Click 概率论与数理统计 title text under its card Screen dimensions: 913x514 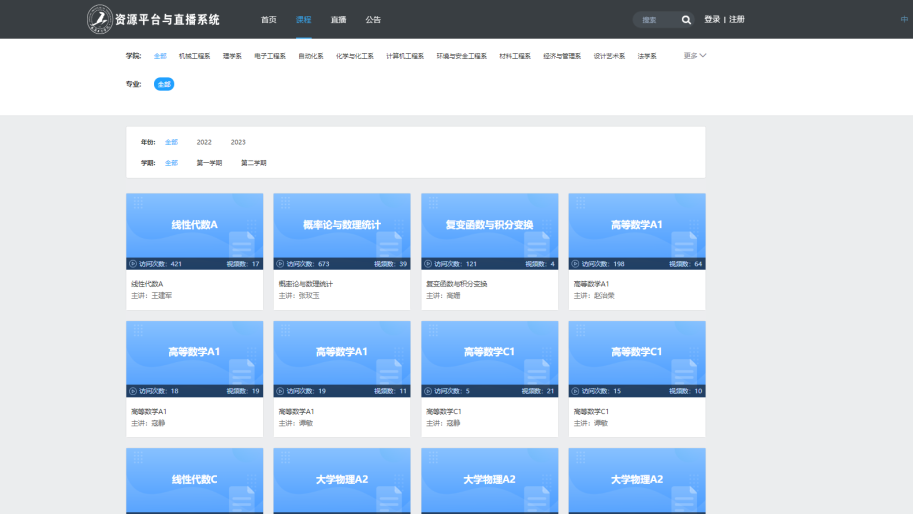(306, 284)
